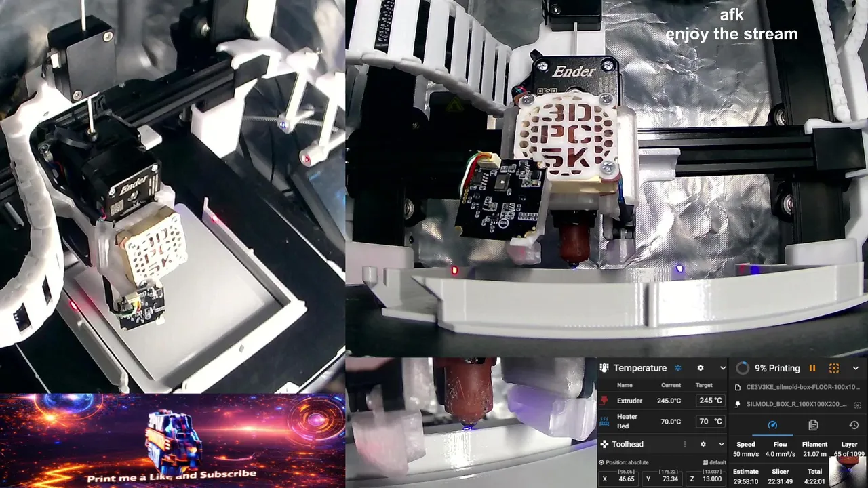Screen dimensions: 868x488
Task: Click exclude object icon in SILMOLD row
Action: tap(858, 405)
